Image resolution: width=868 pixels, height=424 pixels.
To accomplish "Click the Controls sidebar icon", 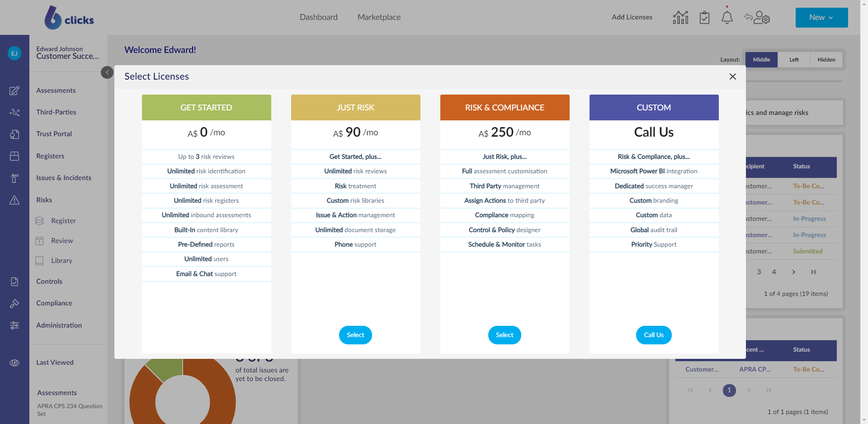I will point(14,281).
